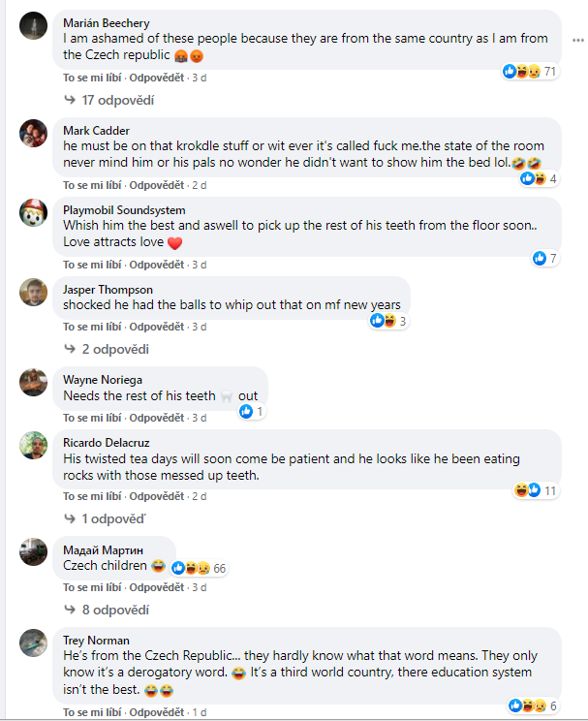
Task: Reply to Playmobil Soundsystem's comment via Odpovědět
Action: point(158,265)
